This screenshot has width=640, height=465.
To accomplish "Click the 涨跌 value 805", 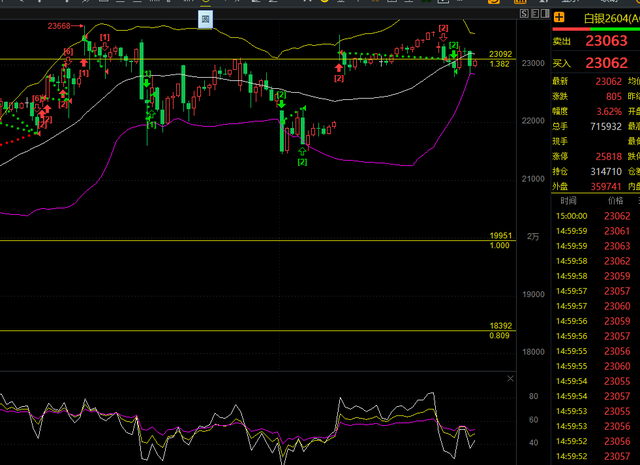I will 613,96.
